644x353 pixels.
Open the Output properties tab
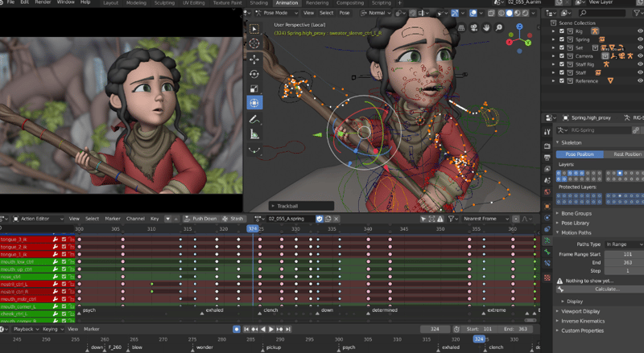click(547, 158)
